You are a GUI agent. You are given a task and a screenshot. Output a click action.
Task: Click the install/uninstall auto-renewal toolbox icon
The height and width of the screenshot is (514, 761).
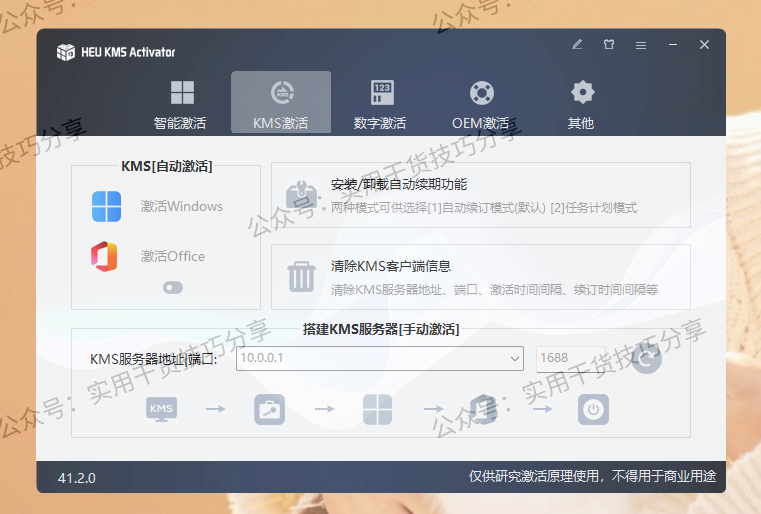pyautogui.click(x=301, y=195)
